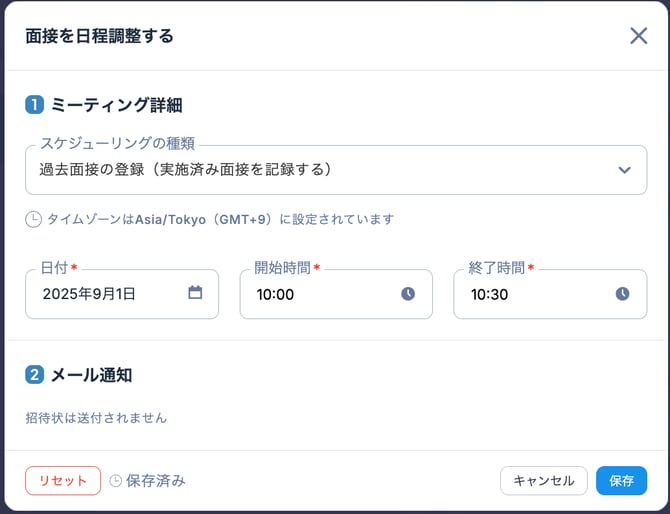Focus the 開始時間 field showing 10:00
670x514 pixels.
(320, 294)
